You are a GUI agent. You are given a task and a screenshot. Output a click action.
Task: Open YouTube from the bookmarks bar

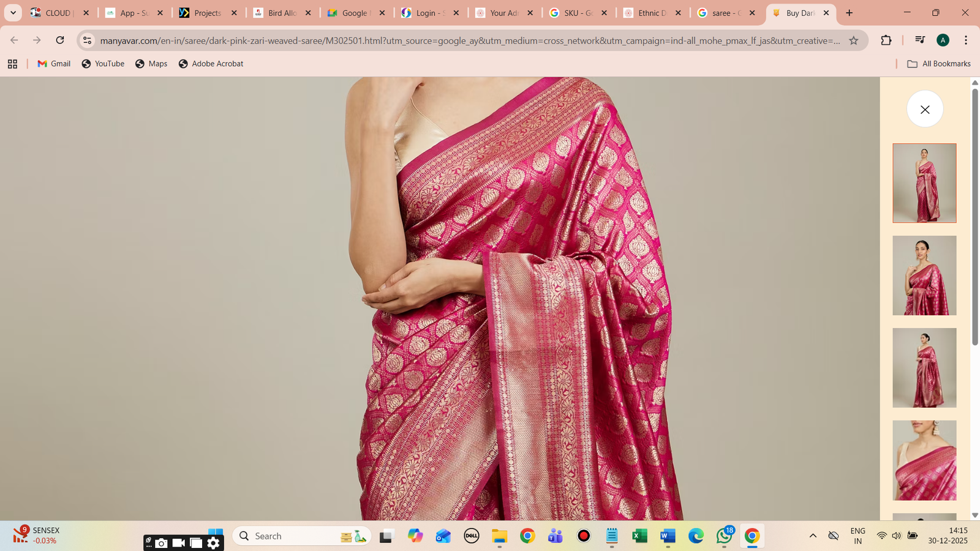pyautogui.click(x=102, y=63)
